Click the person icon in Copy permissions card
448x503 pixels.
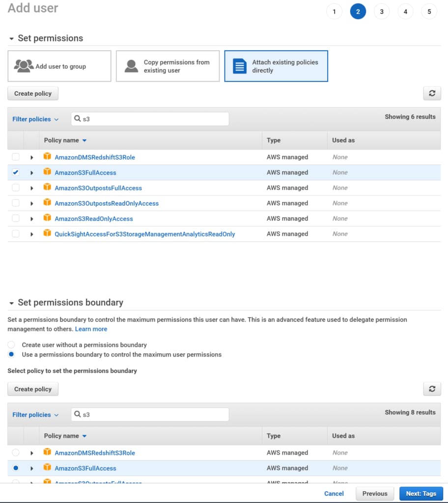point(131,66)
